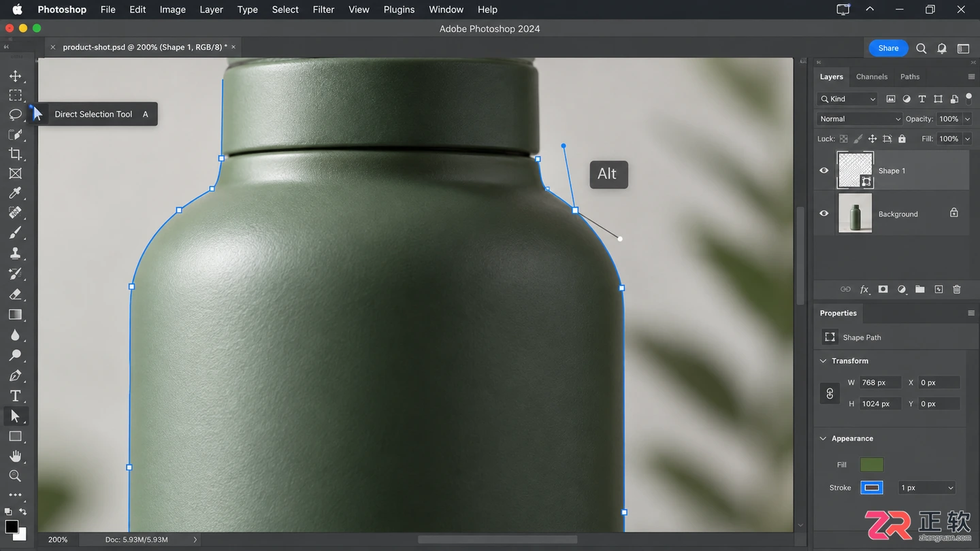This screenshot has width=980, height=551.
Task: Collapse the Appearance section
Action: click(823, 438)
